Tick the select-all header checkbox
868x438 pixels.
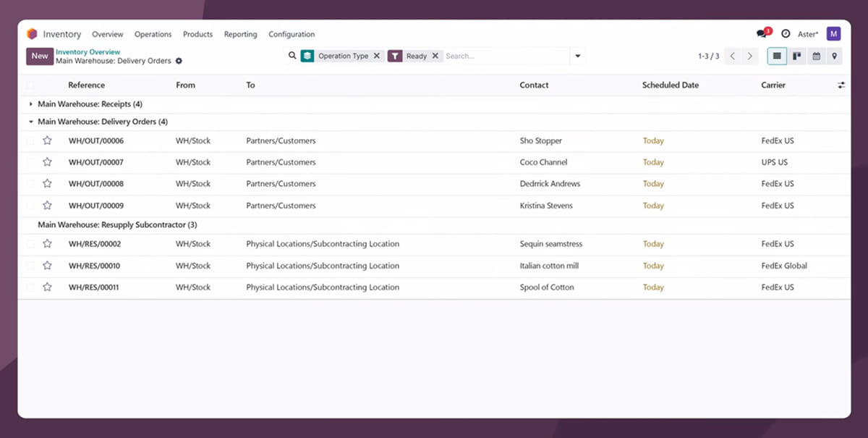click(30, 85)
